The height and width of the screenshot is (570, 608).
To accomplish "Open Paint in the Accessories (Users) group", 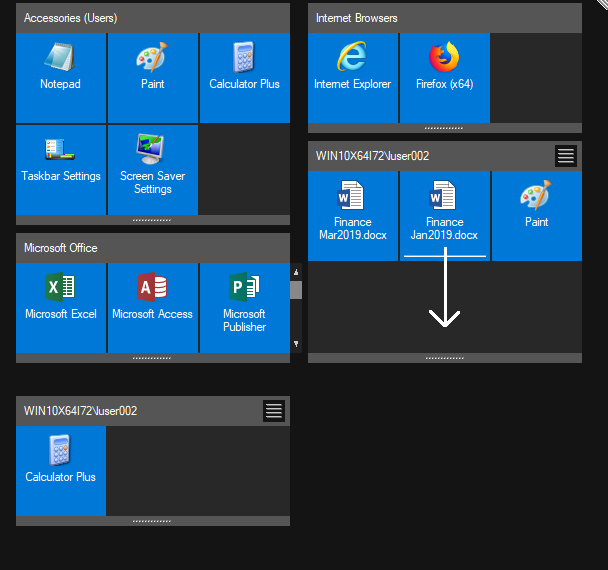I will point(152,77).
